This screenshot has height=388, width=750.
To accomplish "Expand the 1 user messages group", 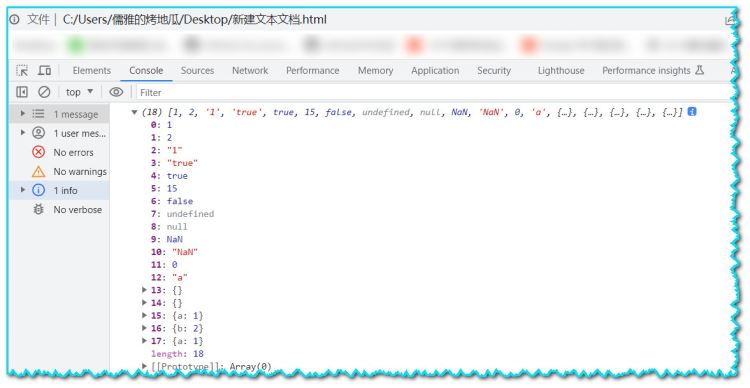I will tap(22, 133).
